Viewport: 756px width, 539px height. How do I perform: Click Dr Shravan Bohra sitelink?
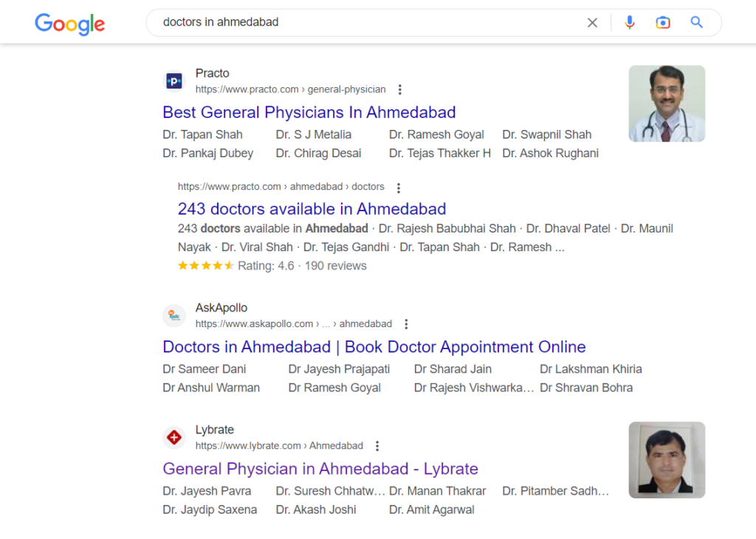coord(586,388)
